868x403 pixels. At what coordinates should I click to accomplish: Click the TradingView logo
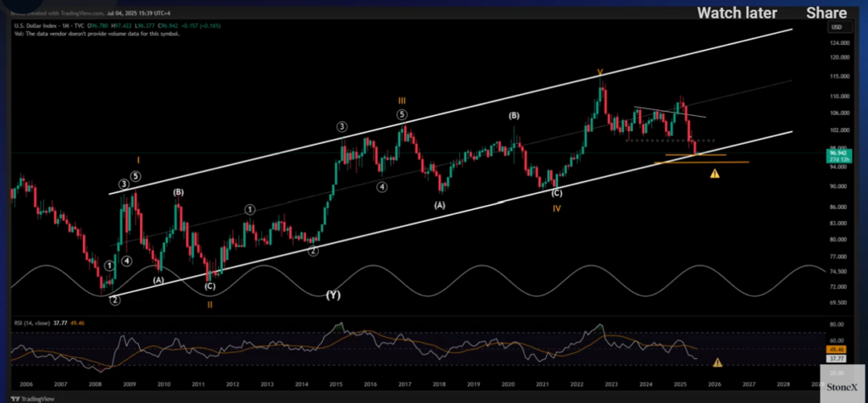[28, 399]
